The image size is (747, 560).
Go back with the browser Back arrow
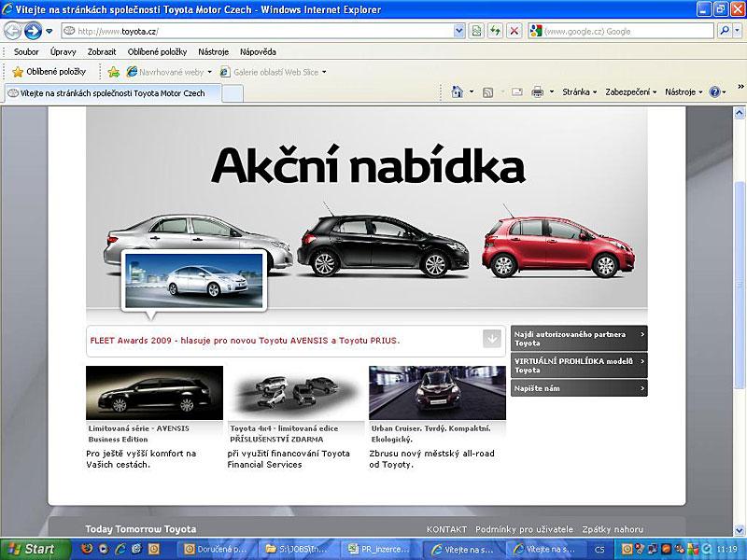13,32
